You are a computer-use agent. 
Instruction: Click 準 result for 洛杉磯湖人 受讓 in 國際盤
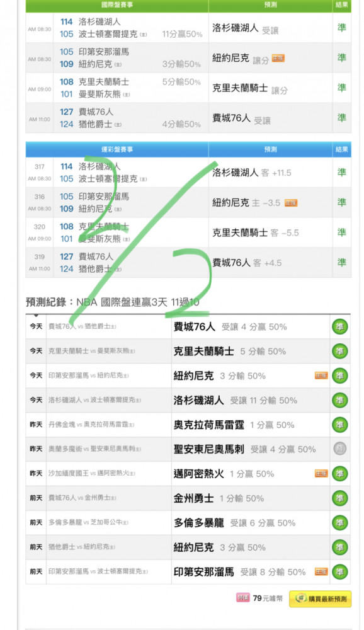point(341,27)
